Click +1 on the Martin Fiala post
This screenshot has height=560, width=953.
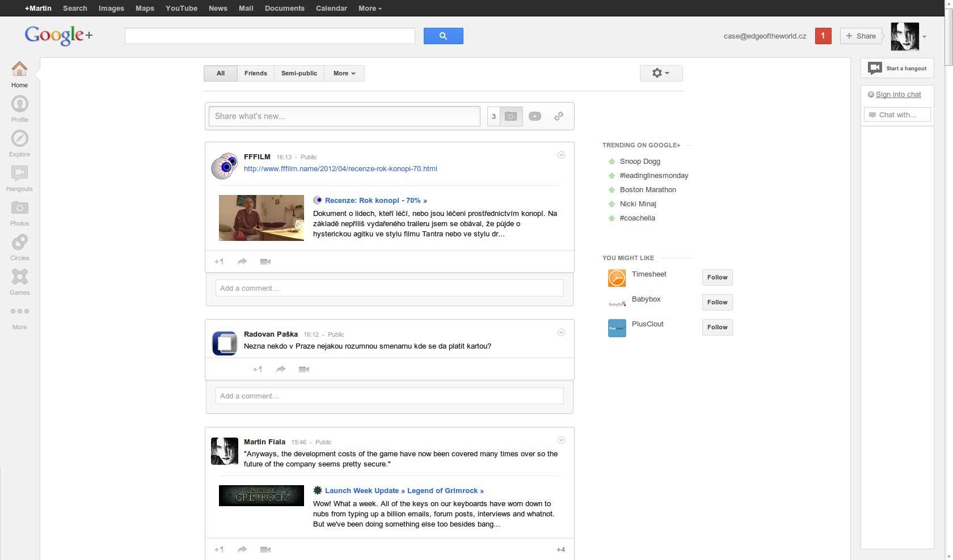click(x=219, y=549)
